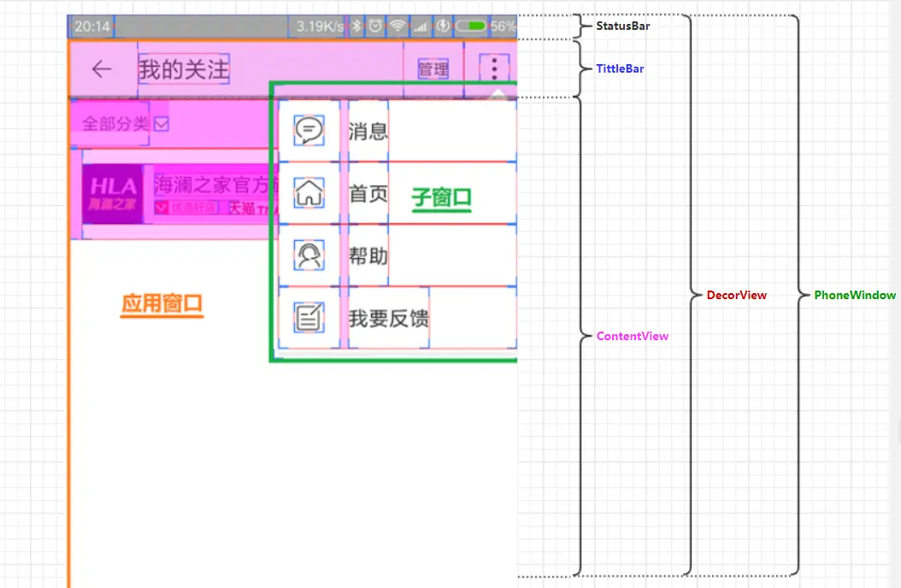901x588 pixels.
Task: Tap the battery indicator icon
Action: coord(471,26)
